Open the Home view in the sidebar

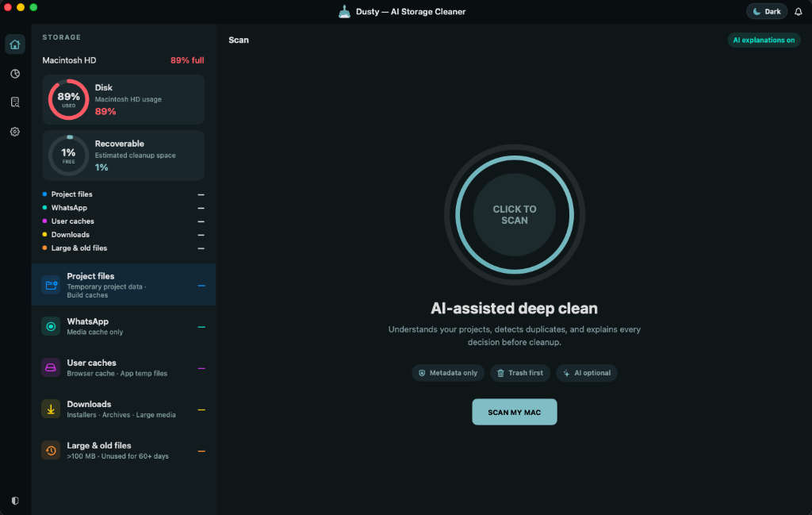coord(15,44)
